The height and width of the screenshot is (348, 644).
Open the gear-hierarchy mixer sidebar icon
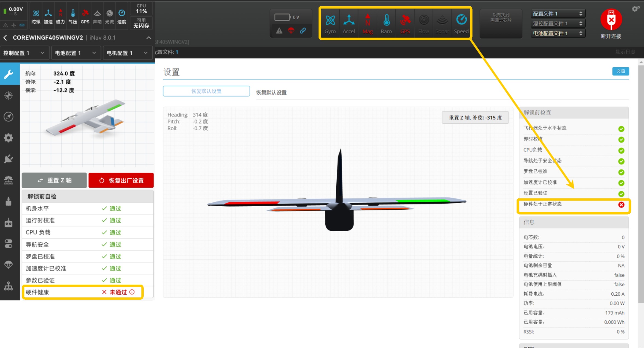[9, 180]
